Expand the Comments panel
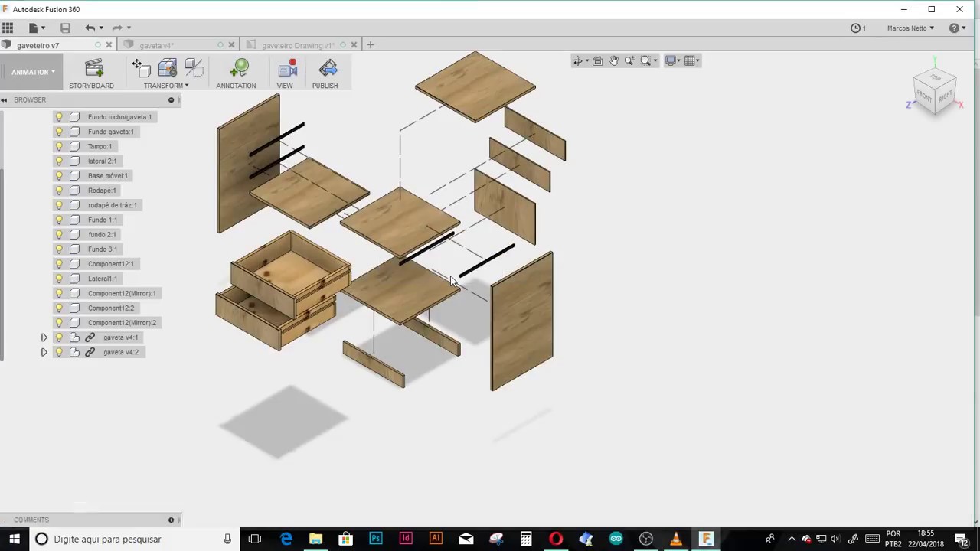The width and height of the screenshot is (980, 551). 171,520
